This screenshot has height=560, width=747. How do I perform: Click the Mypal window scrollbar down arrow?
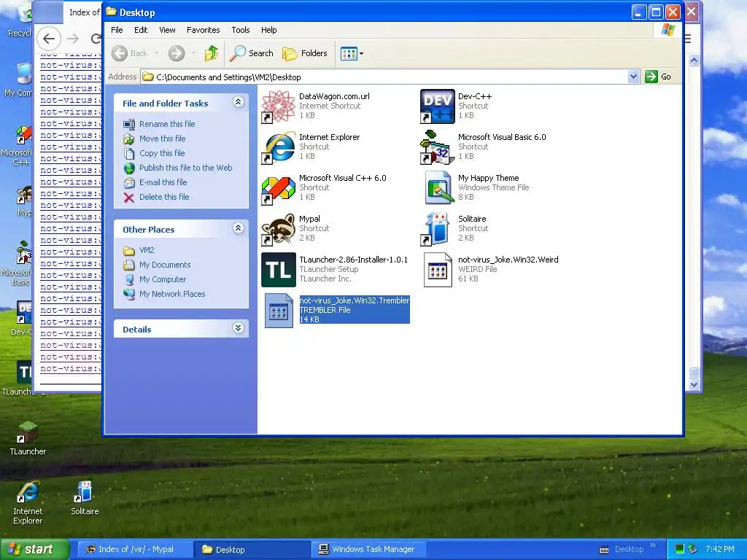tap(694, 385)
